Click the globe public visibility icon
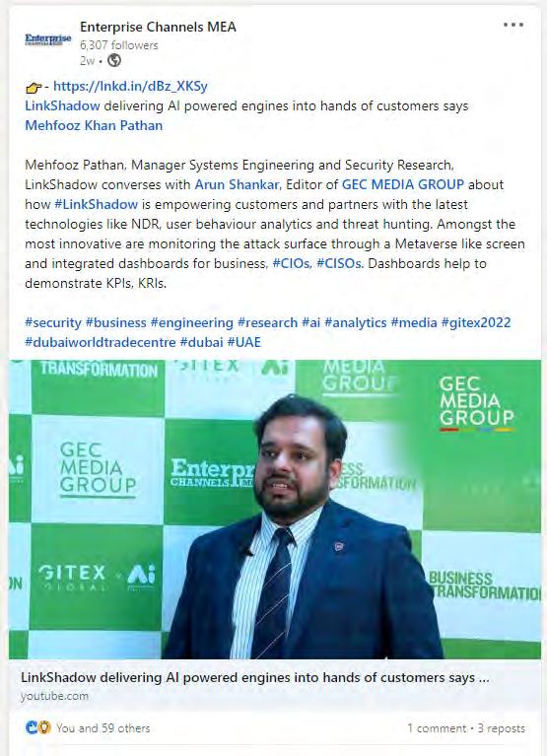The image size is (547, 756). click(x=114, y=60)
